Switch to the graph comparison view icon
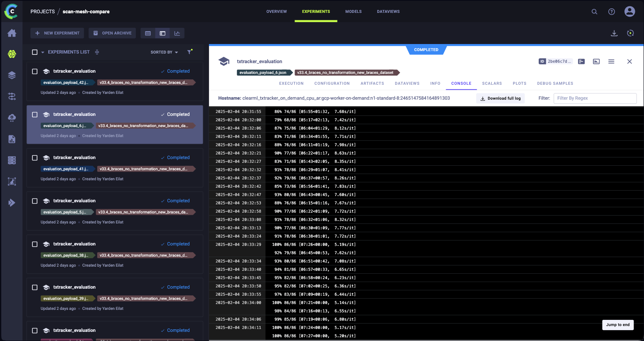This screenshot has width=644, height=341. point(177,33)
